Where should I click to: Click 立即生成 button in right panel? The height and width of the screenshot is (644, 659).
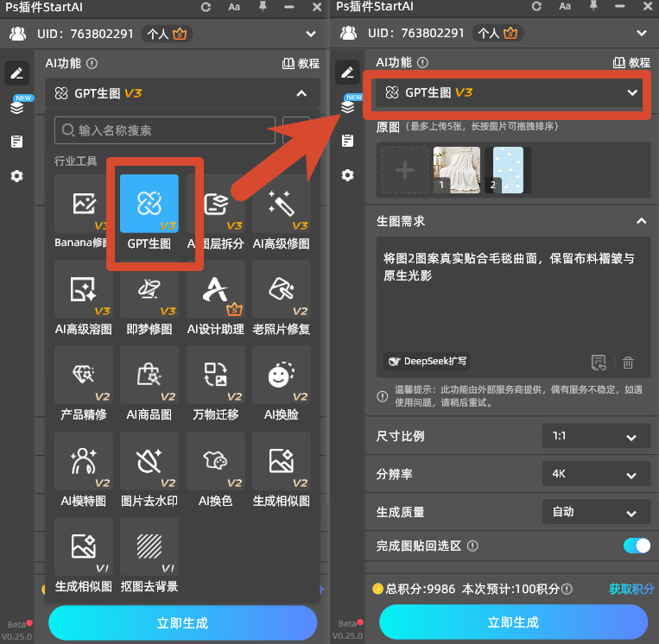coord(513,622)
